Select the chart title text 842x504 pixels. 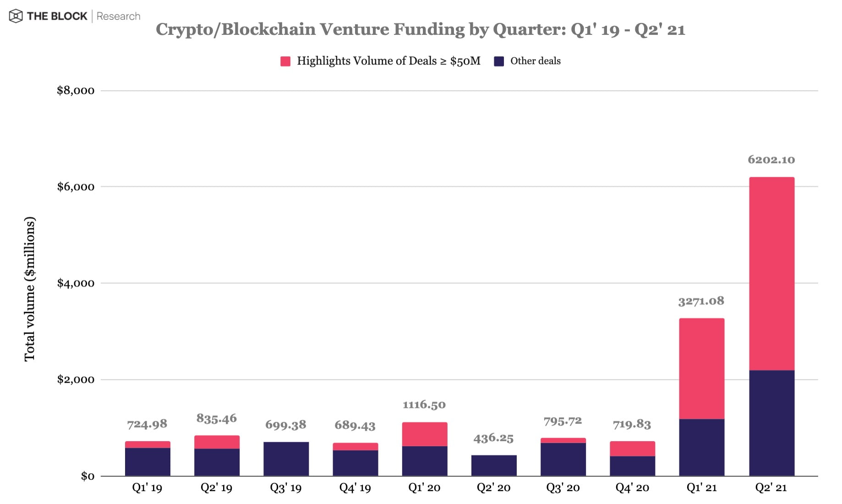420,30
